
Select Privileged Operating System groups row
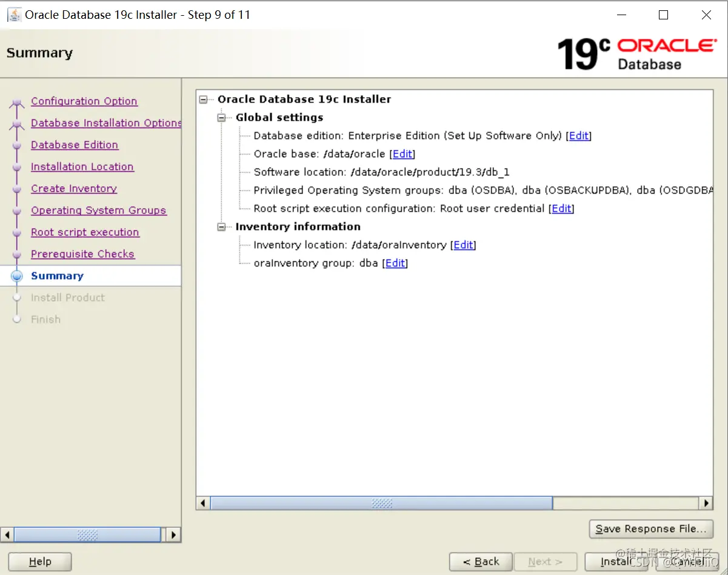(x=483, y=190)
